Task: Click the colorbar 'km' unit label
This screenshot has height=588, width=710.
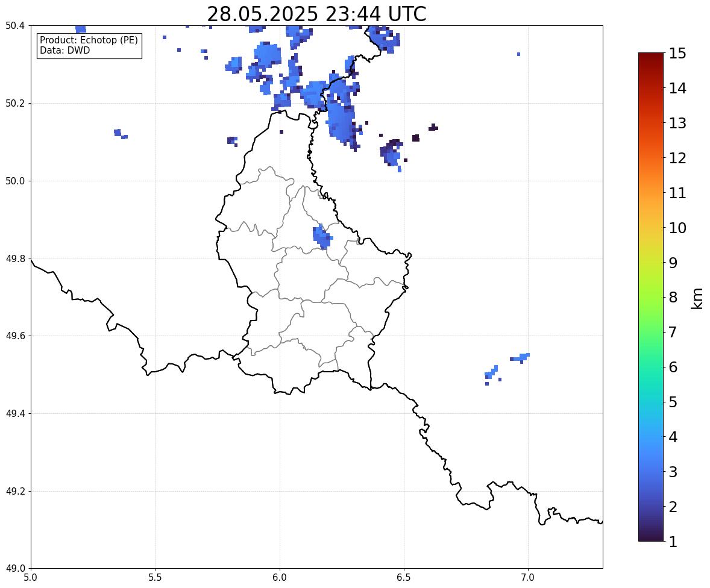Action: 697,299
